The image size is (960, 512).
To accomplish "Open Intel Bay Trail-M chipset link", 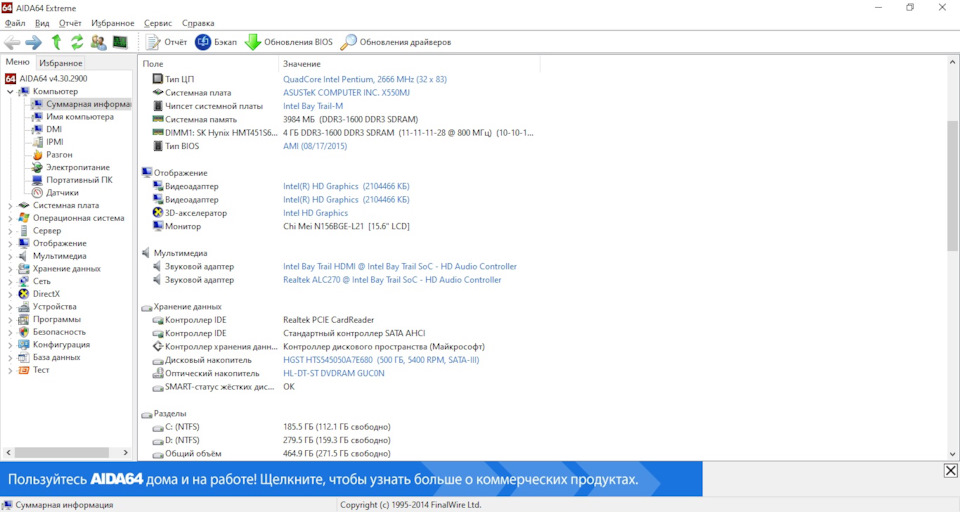I will tap(313, 106).
